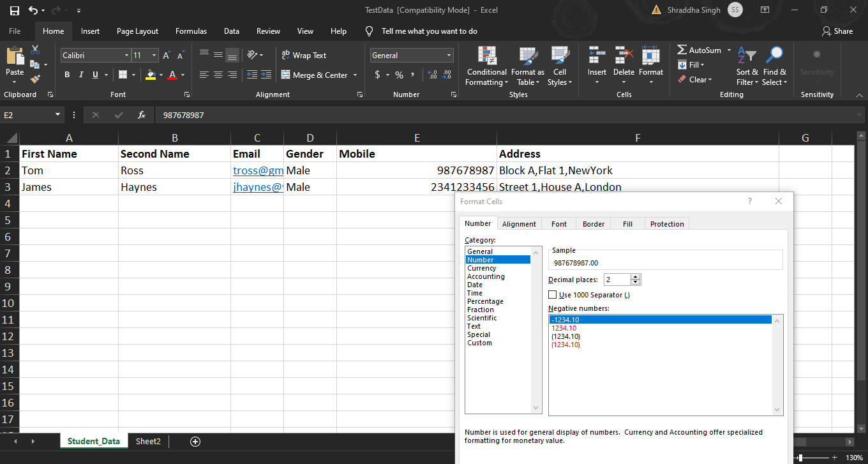Click the Format Painter brush icon
Screen dimensions: 868x464
pos(35,79)
